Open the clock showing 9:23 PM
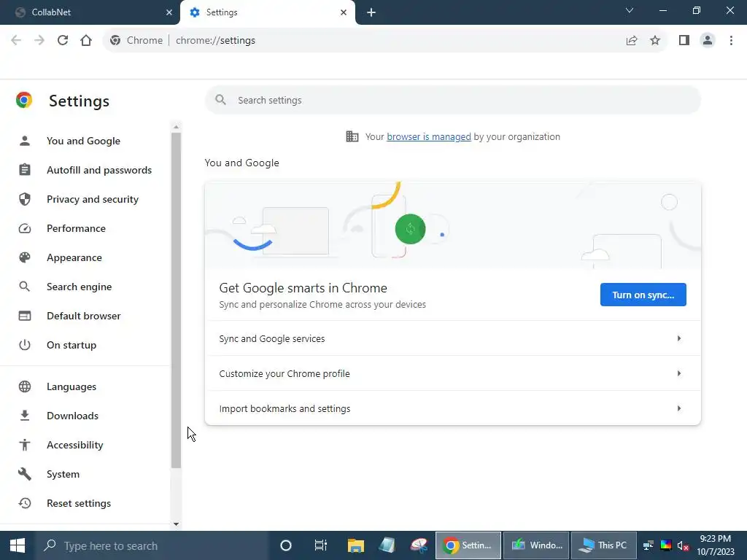The width and height of the screenshot is (747, 560). 716,545
